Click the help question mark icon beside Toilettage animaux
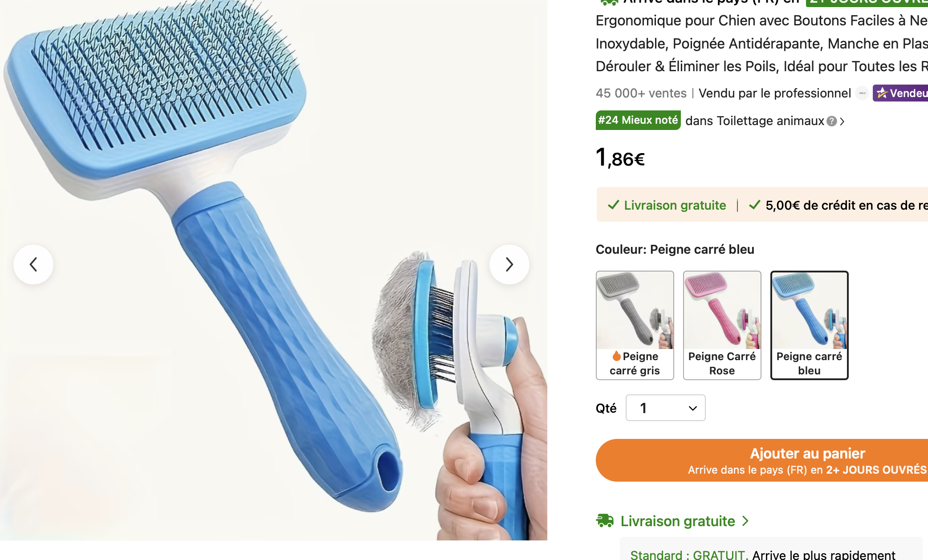Image resolution: width=928 pixels, height=560 pixels. tap(831, 121)
